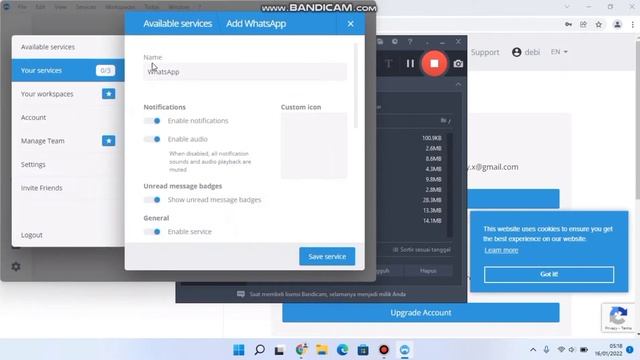Open Your services in sidebar

pos(68,70)
